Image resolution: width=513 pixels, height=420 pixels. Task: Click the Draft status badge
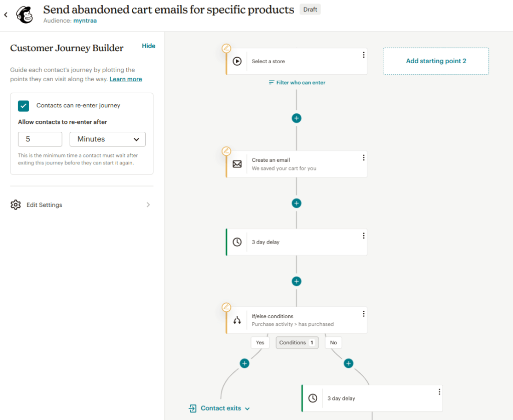(310, 10)
